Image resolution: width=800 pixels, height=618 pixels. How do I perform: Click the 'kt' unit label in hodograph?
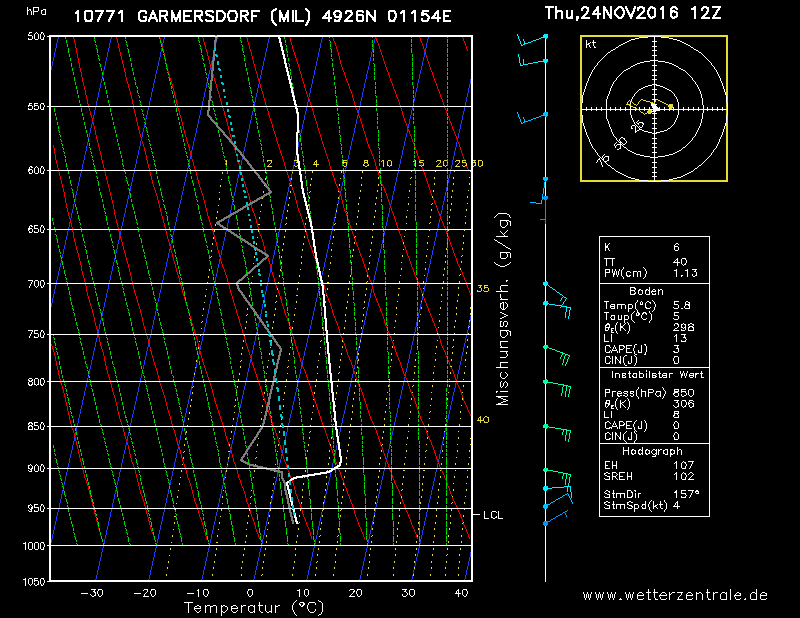click(x=591, y=45)
